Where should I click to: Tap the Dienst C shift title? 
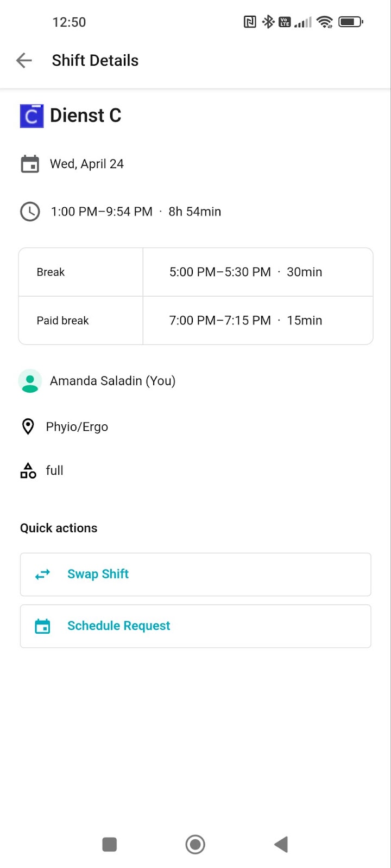[86, 116]
